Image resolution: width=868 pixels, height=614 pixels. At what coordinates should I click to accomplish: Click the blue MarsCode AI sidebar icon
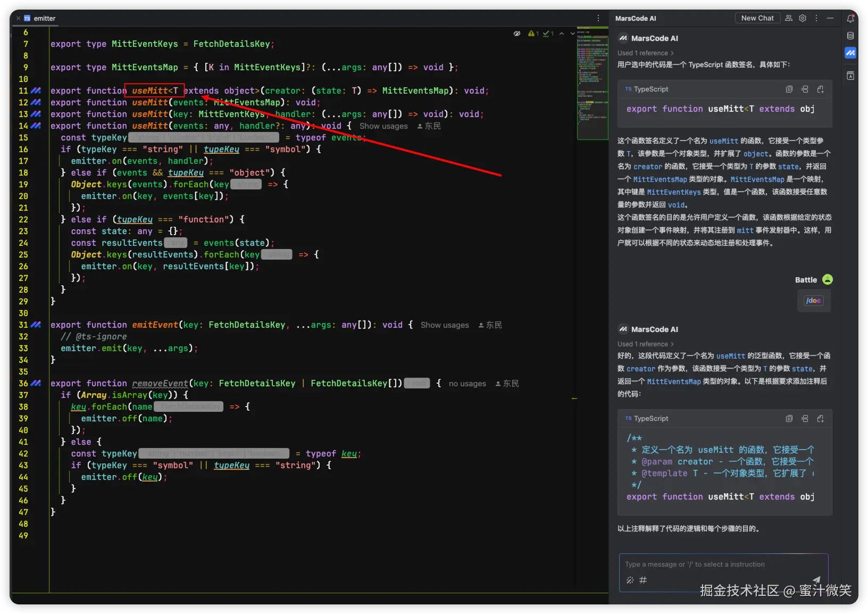pyautogui.click(x=850, y=53)
